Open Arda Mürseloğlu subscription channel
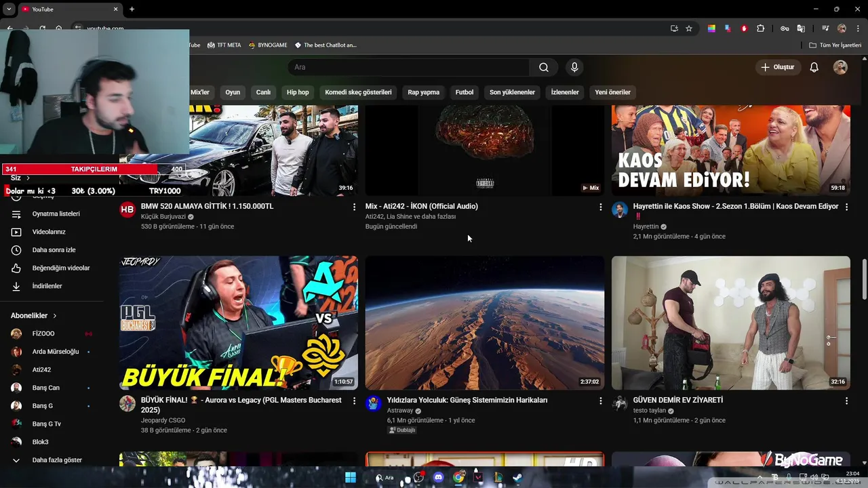Viewport: 868px width, 488px height. pyautogui.click(x=56, y=352)
